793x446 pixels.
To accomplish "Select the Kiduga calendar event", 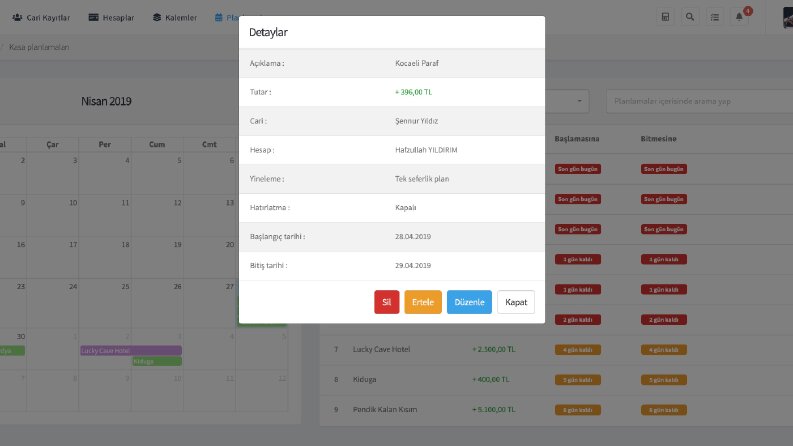I will (x=157, y=361).
